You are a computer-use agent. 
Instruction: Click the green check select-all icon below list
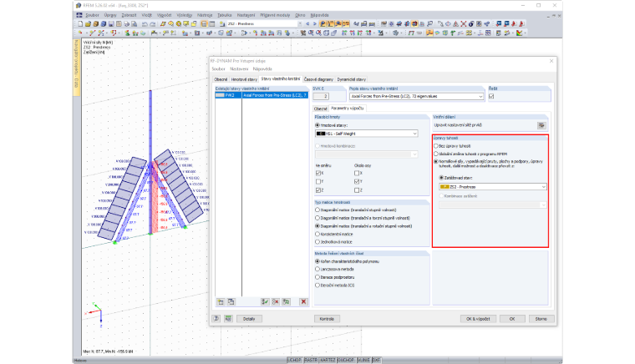coord(265,301)
